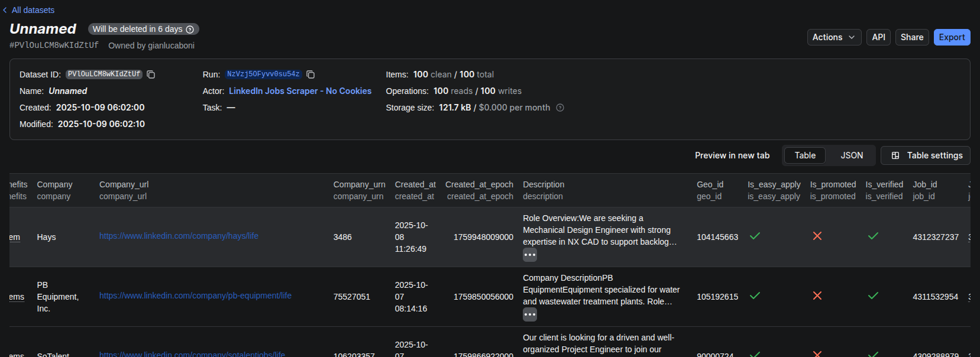Copy the Run ID to clipboard
This screenshot has width=980, height=357.
311,74
